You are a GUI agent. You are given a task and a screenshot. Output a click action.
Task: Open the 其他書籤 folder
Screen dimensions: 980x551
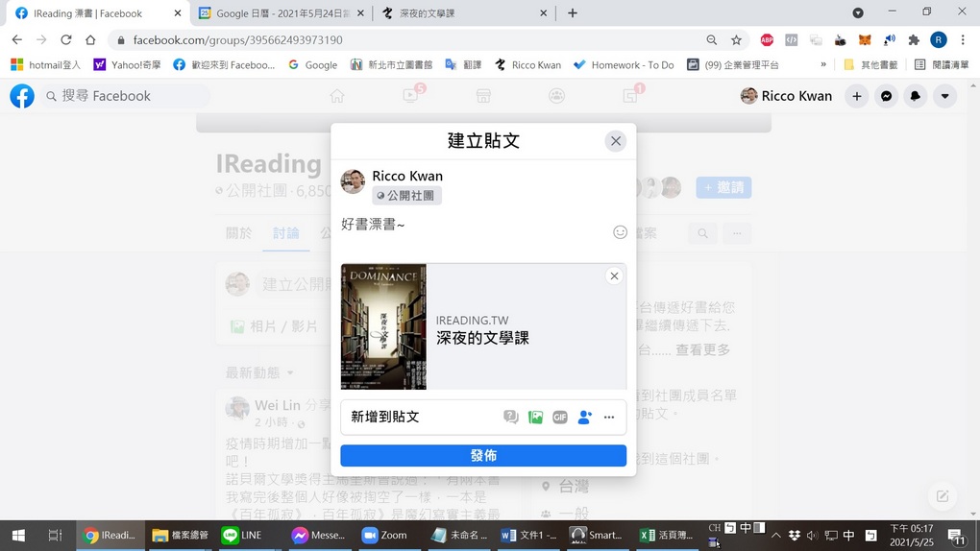pos(870,65)
